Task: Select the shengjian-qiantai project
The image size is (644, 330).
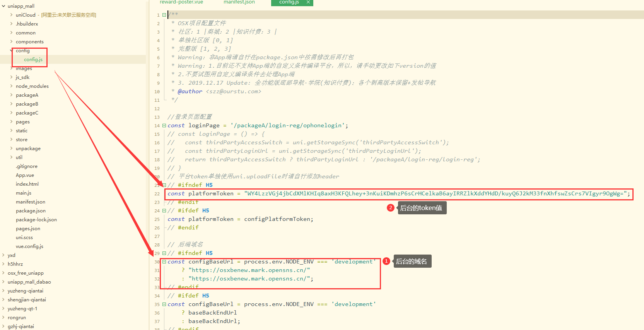Action: tap(27, 300)
